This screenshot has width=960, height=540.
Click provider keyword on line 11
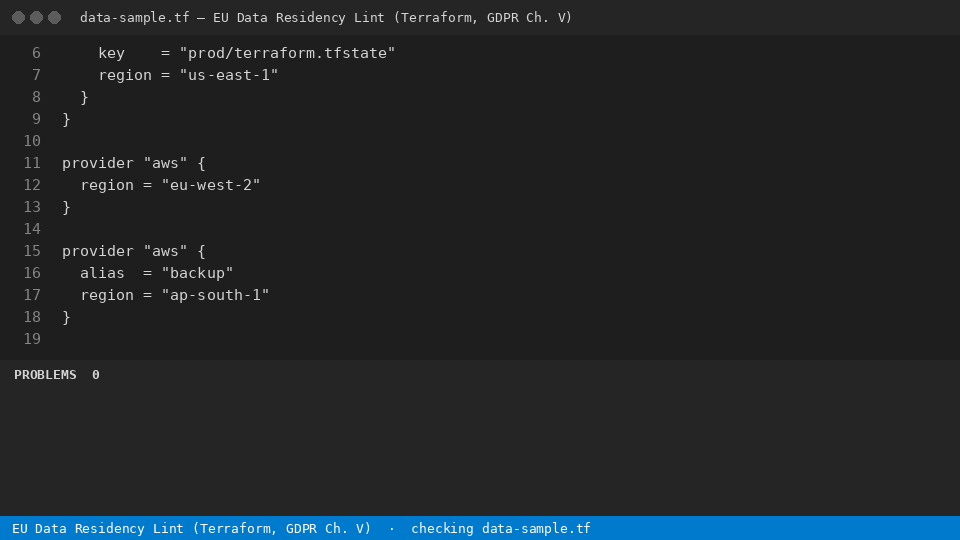click(x=98, y=163)
